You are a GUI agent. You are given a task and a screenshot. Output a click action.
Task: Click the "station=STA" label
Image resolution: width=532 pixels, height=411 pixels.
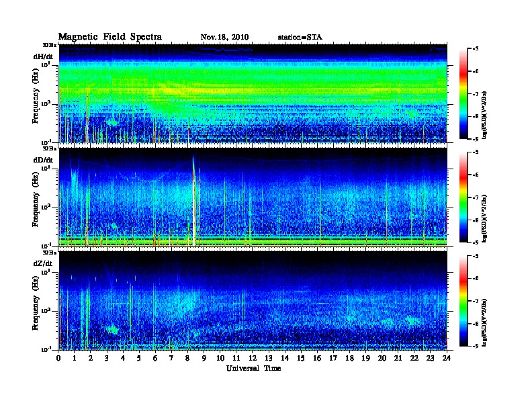tap(300, 38)
